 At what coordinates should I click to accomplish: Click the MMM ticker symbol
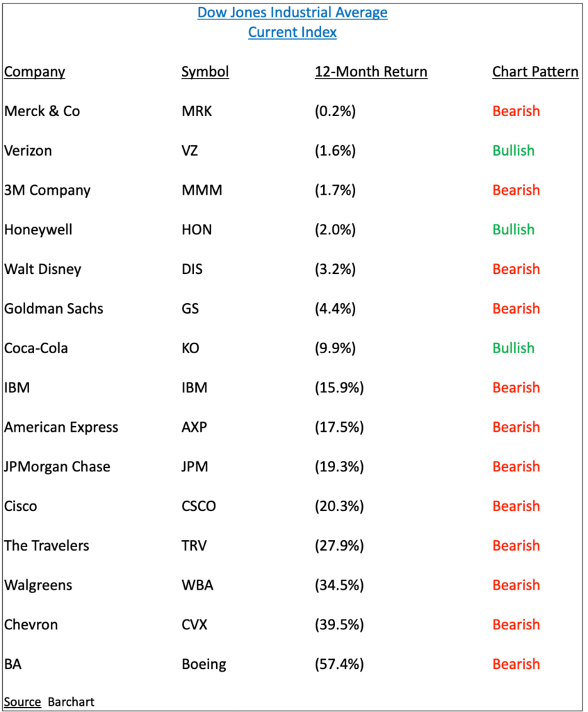click(202, 191)
